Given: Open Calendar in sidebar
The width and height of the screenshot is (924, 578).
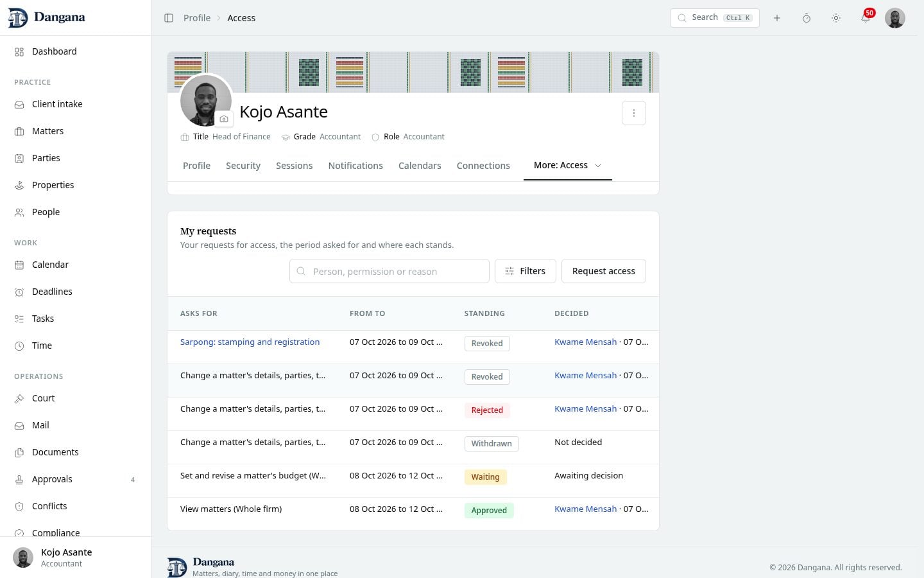Looking at the screenshot, I should point(76,265).
